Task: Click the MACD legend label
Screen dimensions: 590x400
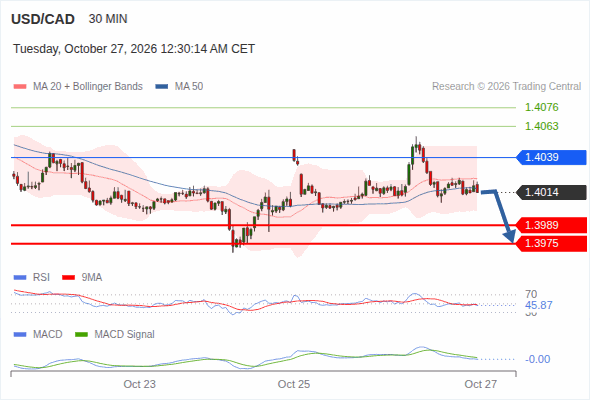Action: pos(48,335)
